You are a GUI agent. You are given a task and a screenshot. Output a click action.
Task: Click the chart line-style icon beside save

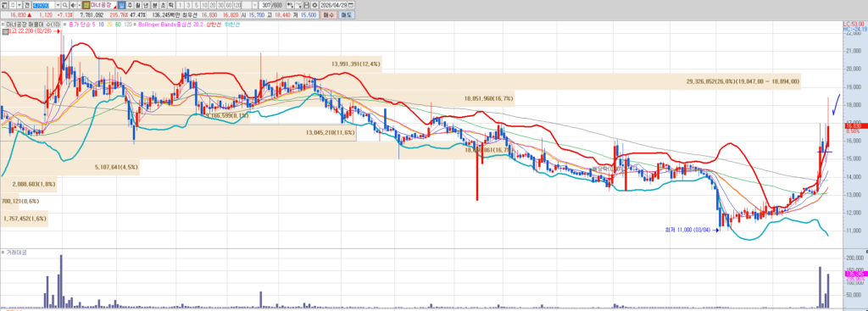click(x=298, y=5)
